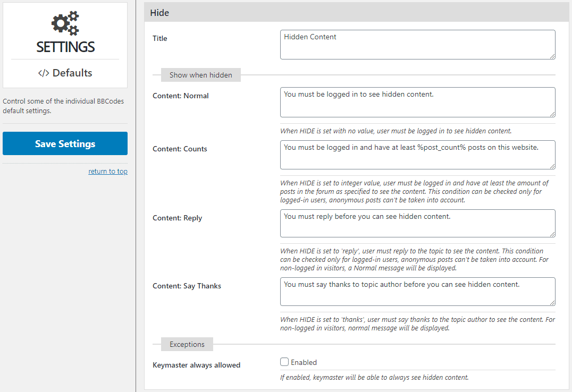
Task: Click the SETTINGS heading text
Action: click(65, 47)
